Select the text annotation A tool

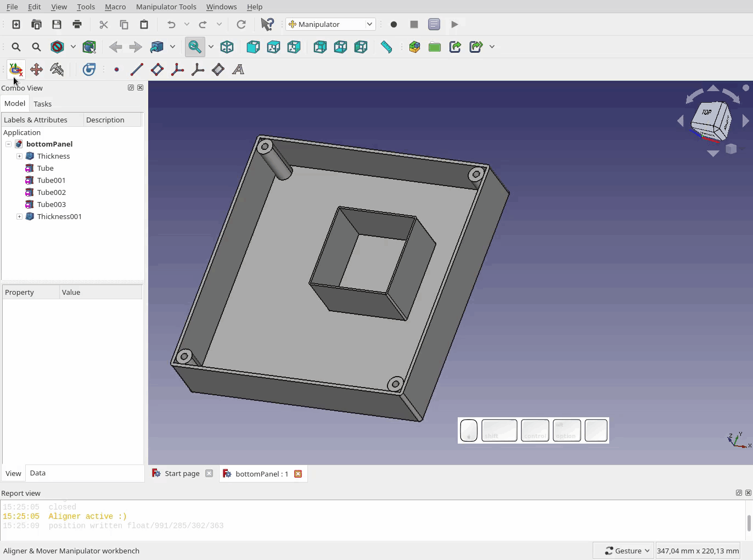(x=238, y=69)
